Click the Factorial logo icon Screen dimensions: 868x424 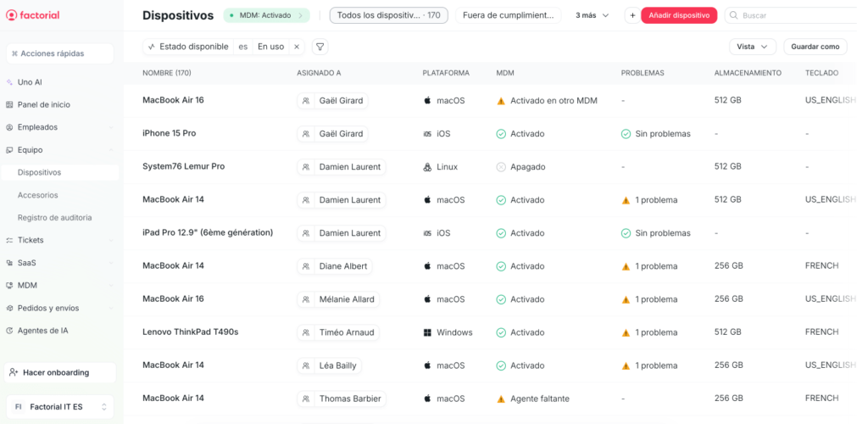tap(11, 15)
